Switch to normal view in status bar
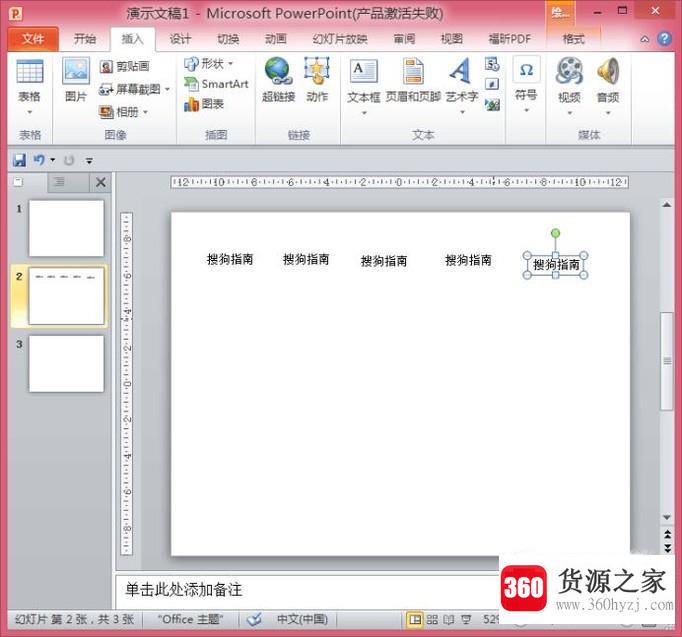682x637 pixels. coord(415,619)
